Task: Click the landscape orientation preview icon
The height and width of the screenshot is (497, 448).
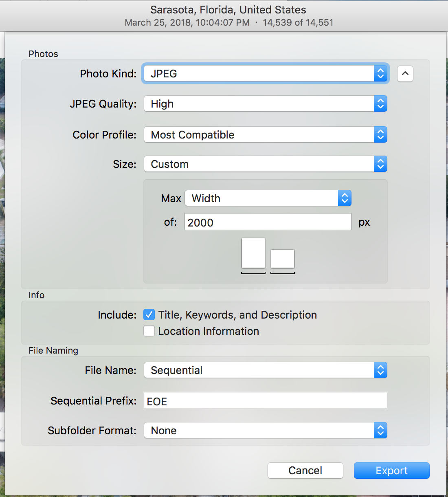Action: (283, 259)
